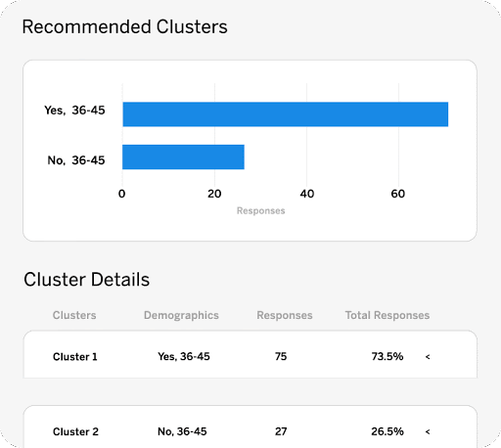
Task: Click the Yes, 36-45 chart axis label
Action: click(74, 111)
